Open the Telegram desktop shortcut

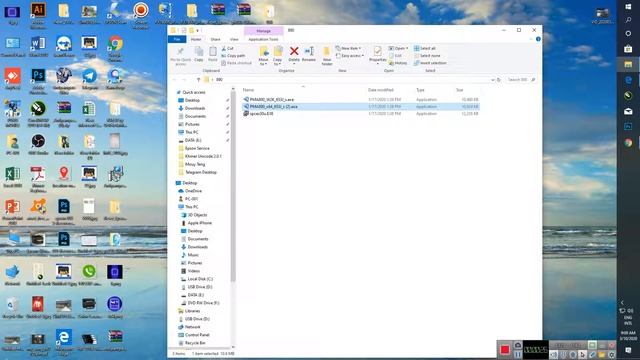tap(89, 80)
